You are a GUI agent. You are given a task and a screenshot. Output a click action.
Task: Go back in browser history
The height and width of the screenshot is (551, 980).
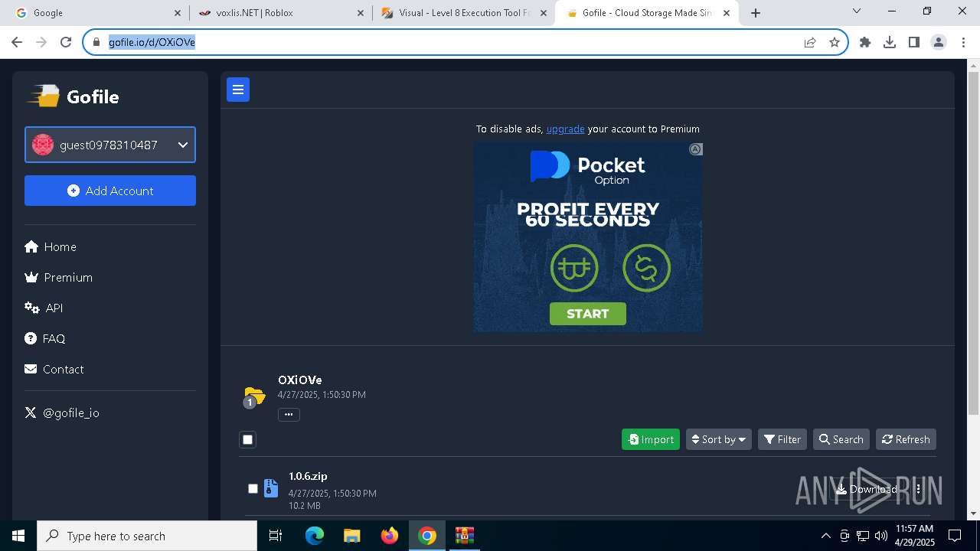(17, 42)
